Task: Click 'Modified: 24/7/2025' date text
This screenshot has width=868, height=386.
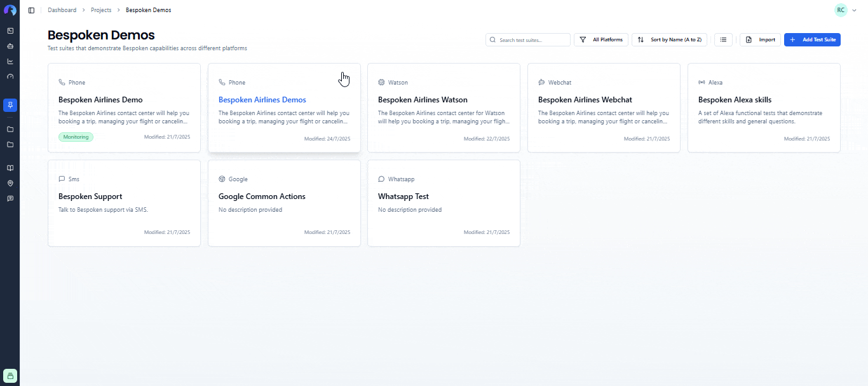Action: [327, 139]
